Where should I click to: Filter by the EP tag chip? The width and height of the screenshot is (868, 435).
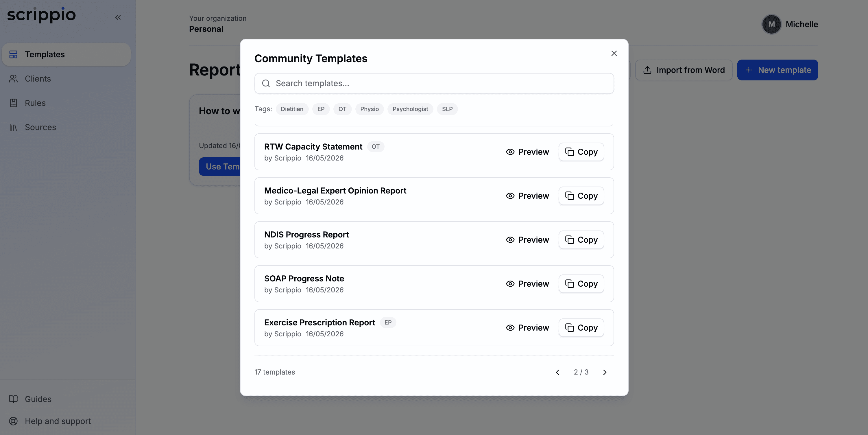click(321, 109)
